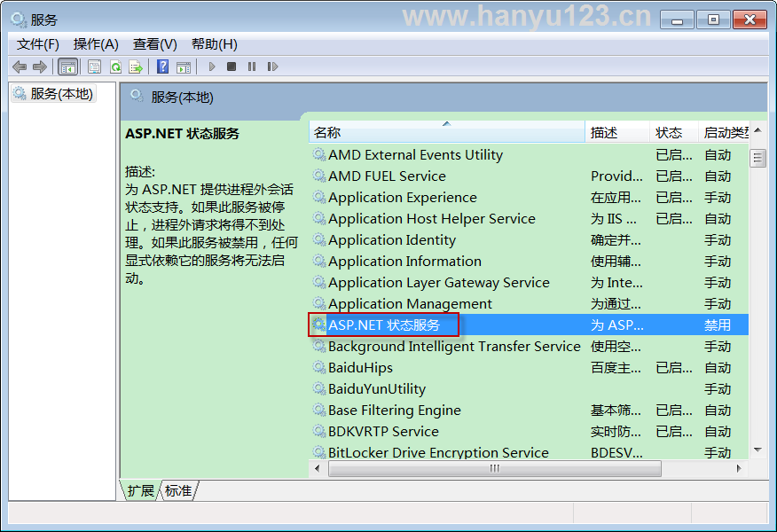This screenshot has width=777, height=532.
Task: Select AMD FUEL Service row
Action: click(529, 176)
